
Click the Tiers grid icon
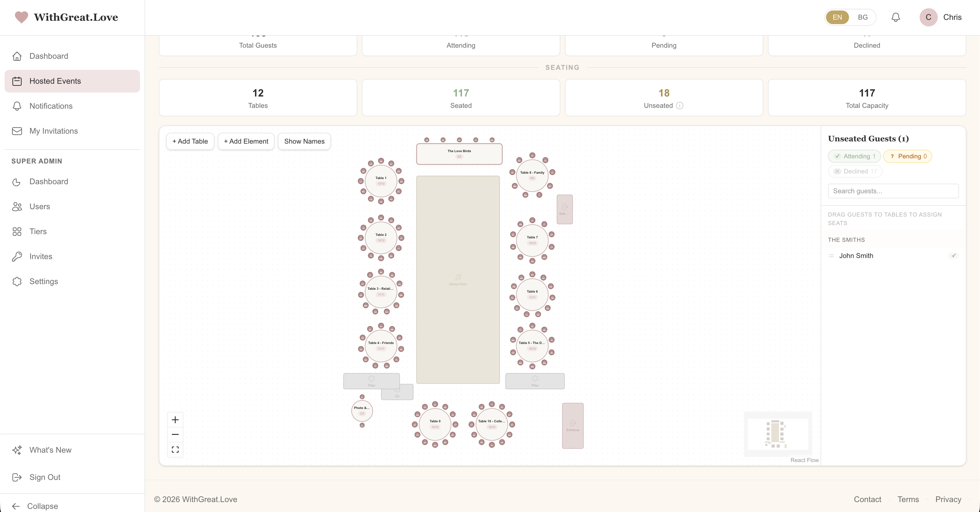pos(17,231)
